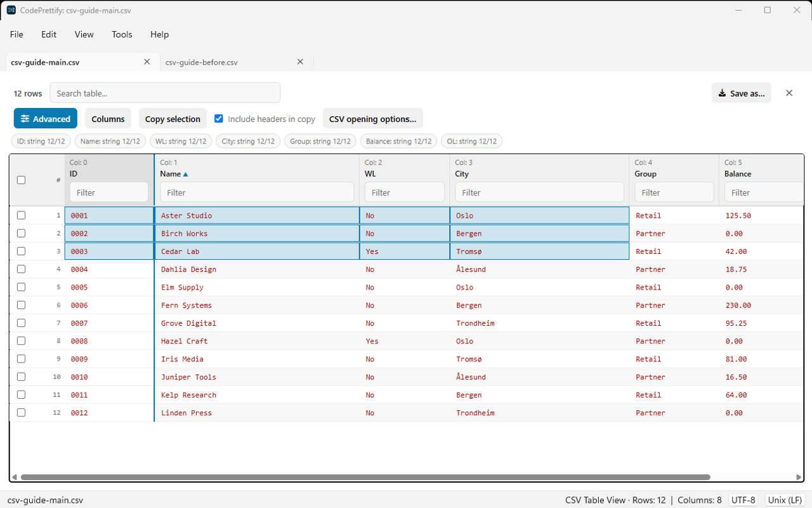Screen dimensions: 812x508
Task: Select the cell Elm Supply
Action: 257,287
